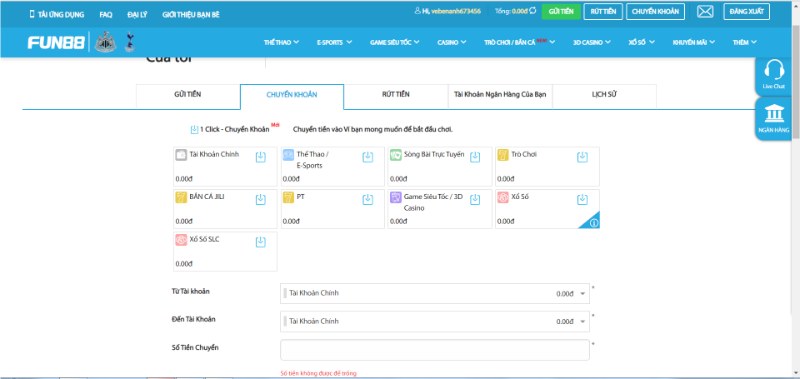800x379 pixels.
Task: Click the green GỬI TIỀN header button
Action: 561,11
